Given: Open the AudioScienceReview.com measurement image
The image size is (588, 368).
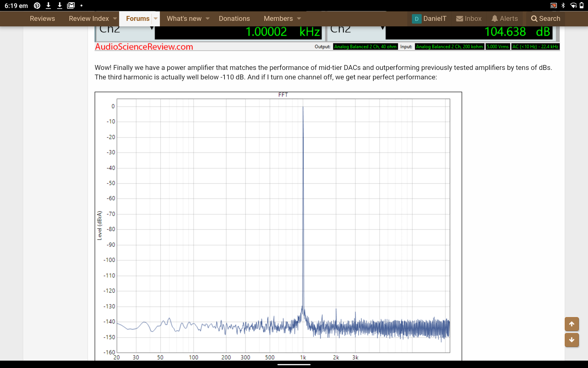Looking at the screenshot, I should (x=327, y=39).
